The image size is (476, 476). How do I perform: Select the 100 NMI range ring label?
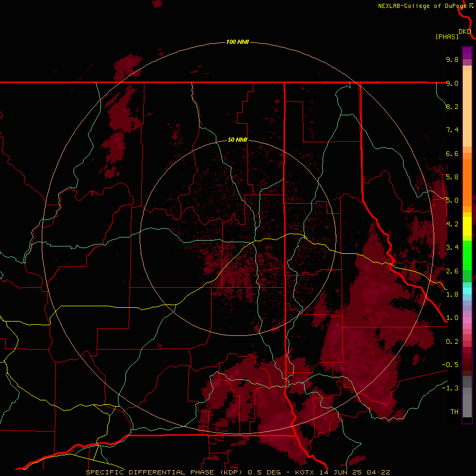coord(237,42)
